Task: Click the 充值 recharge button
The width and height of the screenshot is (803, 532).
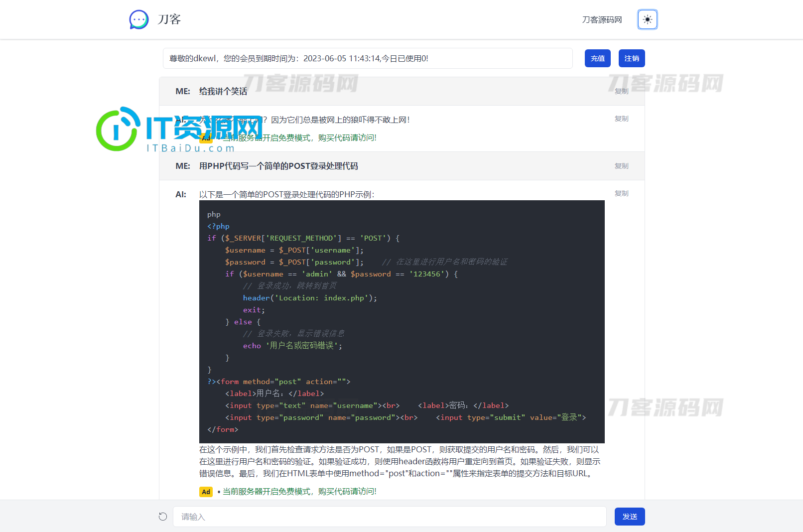Action: [598, 58]
